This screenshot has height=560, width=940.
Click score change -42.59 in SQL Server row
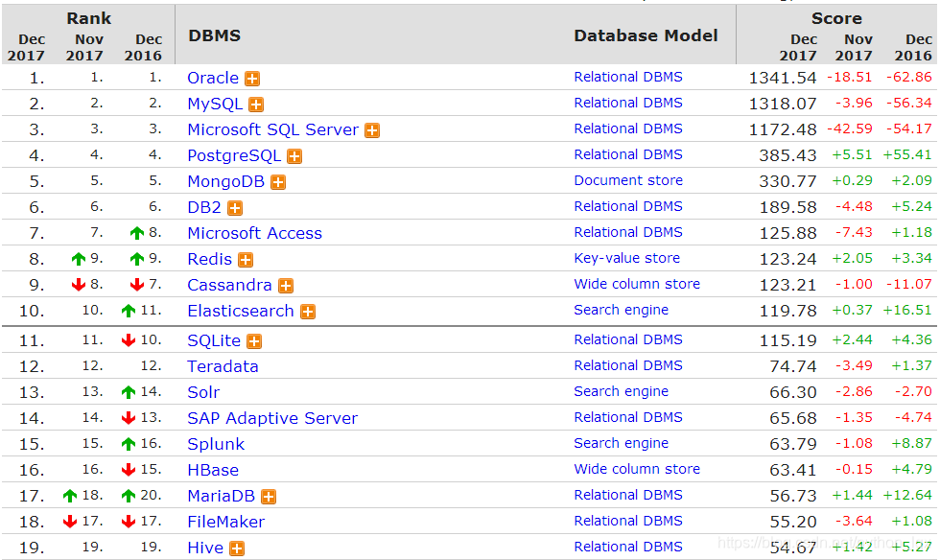pyautogui.click(x=850, y=128)
